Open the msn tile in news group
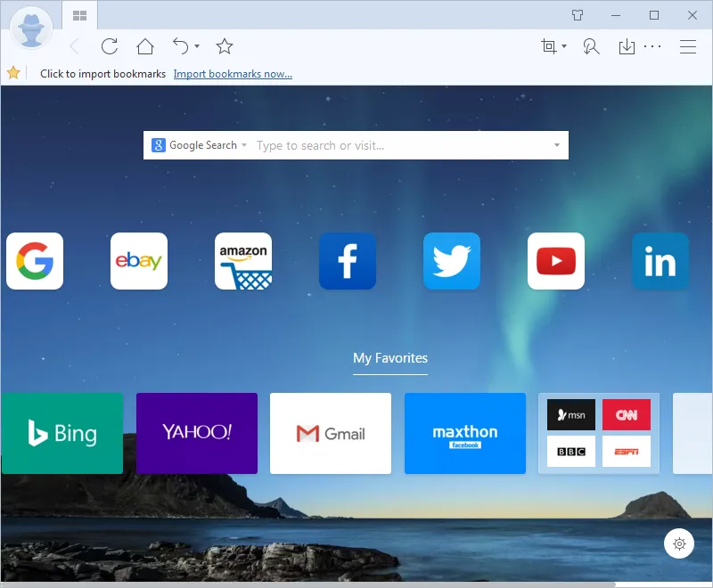 point(571,414)
